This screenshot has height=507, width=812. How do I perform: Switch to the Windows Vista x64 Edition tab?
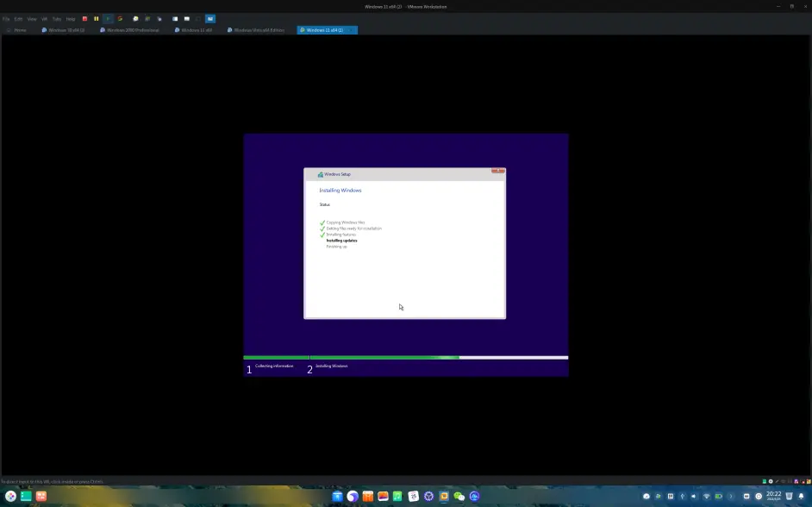[256, 30]
